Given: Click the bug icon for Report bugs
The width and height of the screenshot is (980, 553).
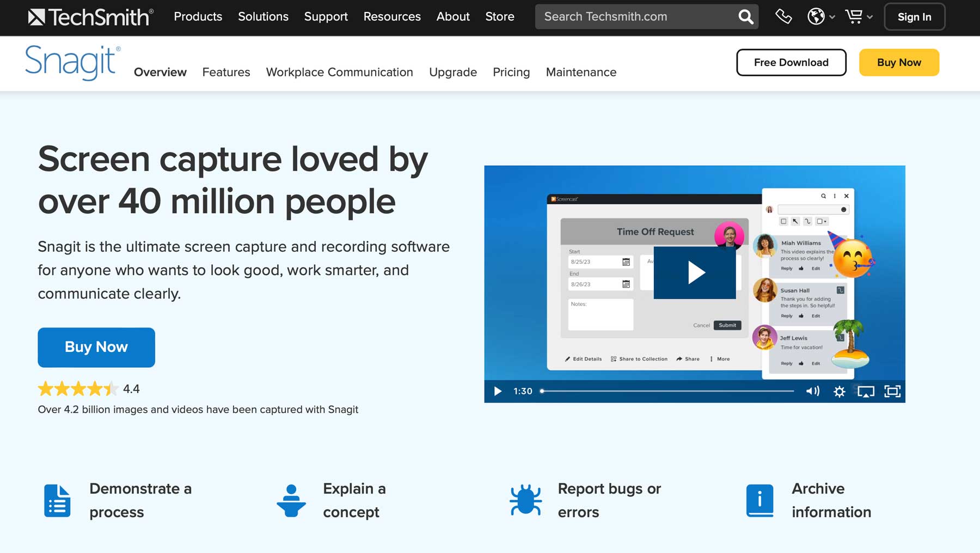Looking at the screenshot, I should click(525, 500).
